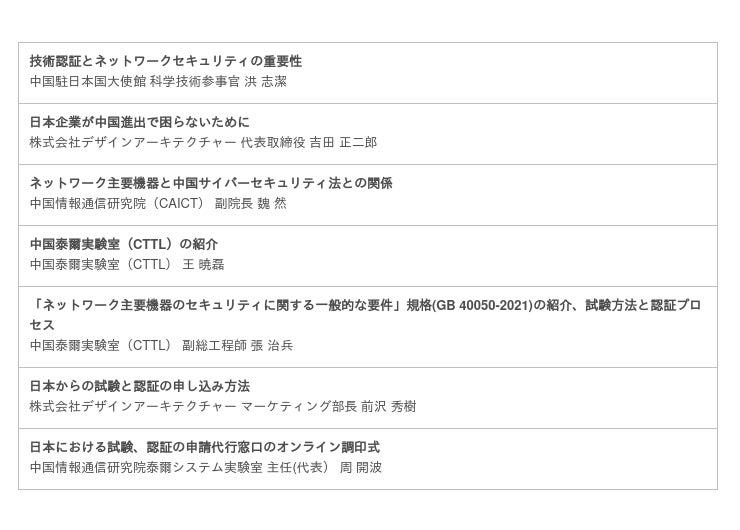Click 中国駐日本国大使館 affiliation text
Image resolution: width=740 pixels, height=530 pixels.
pyautogui.click(x=87, y=82)
